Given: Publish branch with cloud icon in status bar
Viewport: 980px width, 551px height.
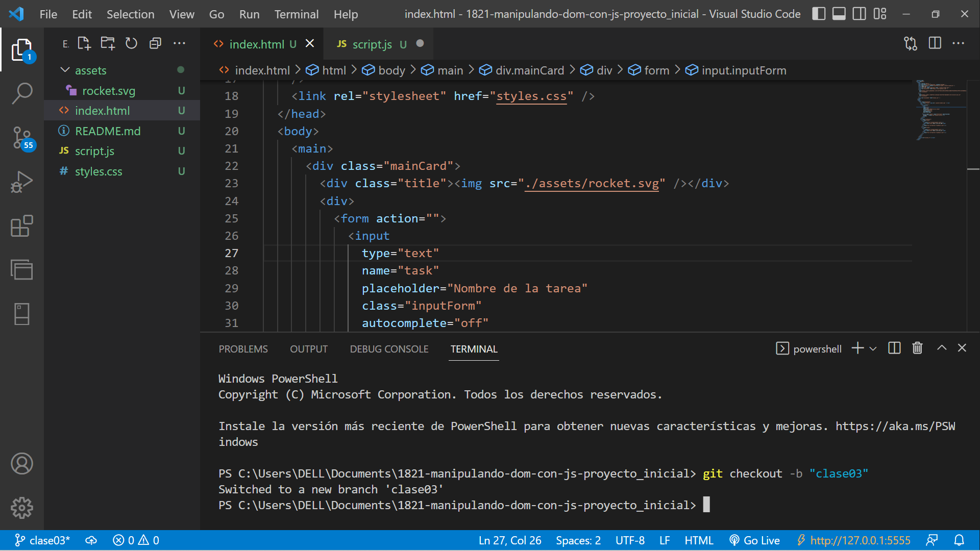Looking at the screenshot, I should 91,540.
